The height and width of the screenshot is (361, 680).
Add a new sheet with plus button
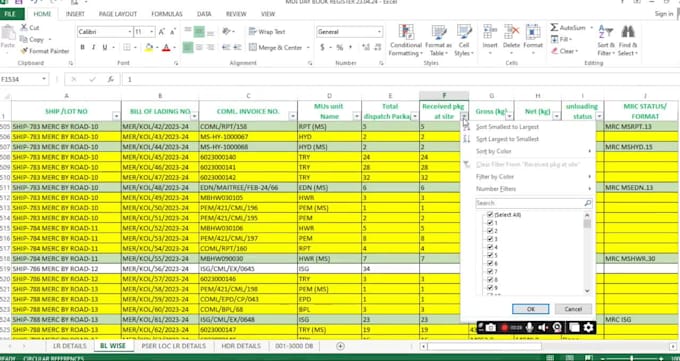340,346
